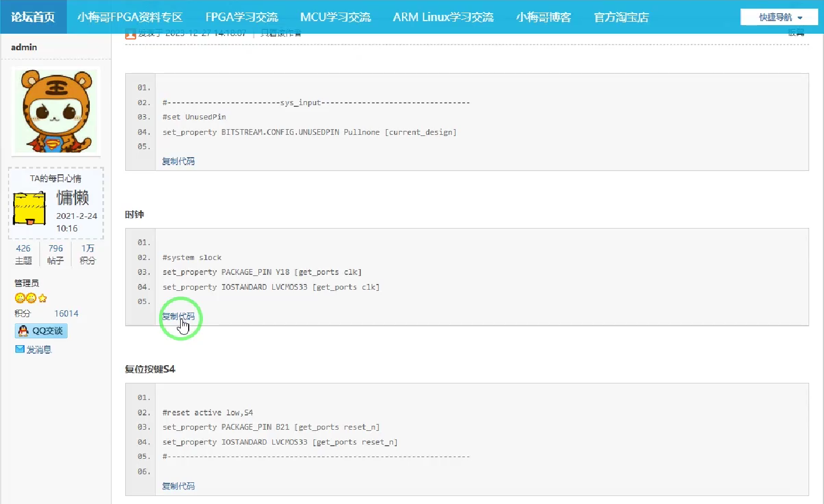The width and height of the screenshot is (824, 504).
Task: Go to MCU学习交流 section
Action: click(x=336, y=17)
